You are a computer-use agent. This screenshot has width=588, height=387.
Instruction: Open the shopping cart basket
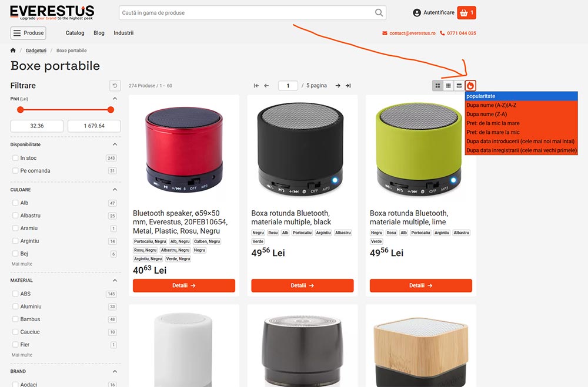466,12
